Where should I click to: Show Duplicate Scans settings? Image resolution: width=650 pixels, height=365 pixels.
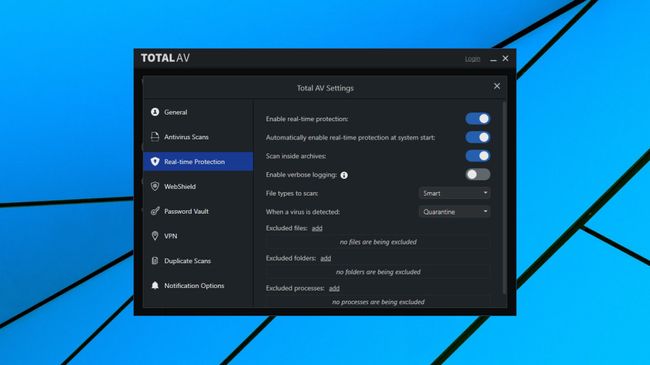click(198, 261)
